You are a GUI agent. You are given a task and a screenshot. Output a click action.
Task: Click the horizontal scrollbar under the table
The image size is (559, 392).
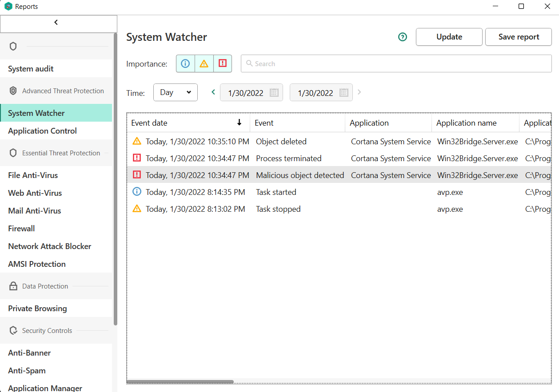click(180, 381)
